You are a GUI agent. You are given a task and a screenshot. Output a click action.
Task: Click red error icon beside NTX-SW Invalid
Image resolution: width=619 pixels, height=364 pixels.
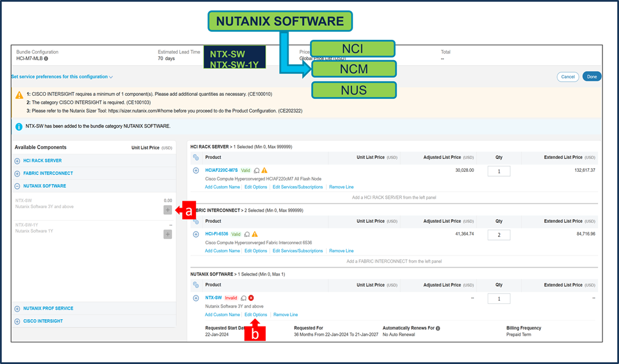251,298
